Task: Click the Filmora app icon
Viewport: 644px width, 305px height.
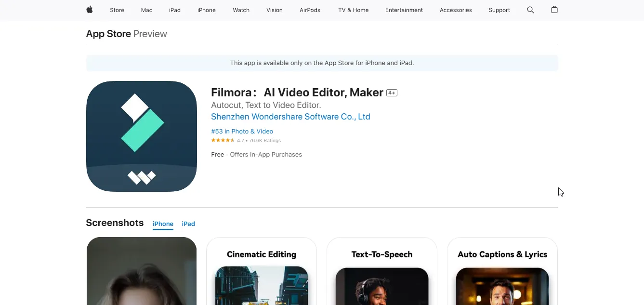Action: tap(141, 136)
